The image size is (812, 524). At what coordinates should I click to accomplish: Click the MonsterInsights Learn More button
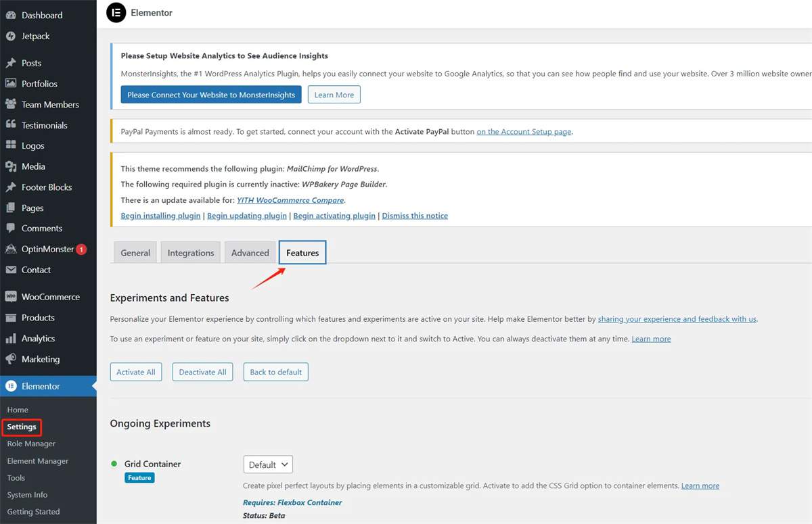334,95
